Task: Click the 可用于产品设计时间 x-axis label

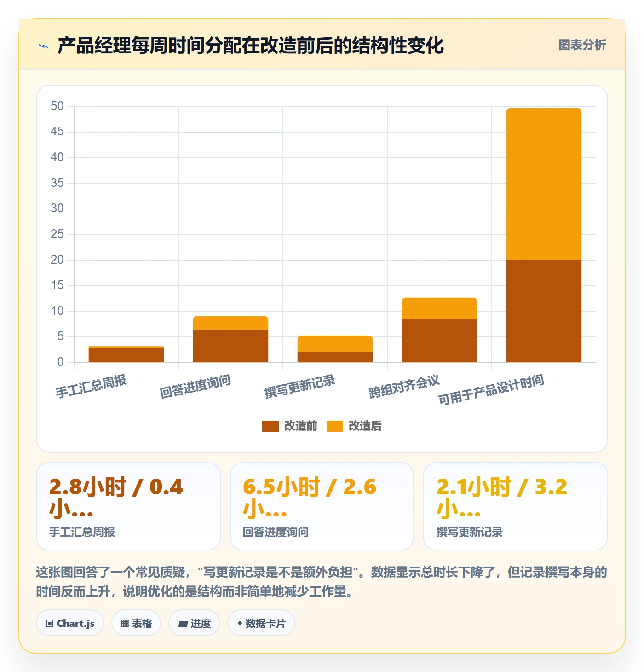Action: tap(491, 389)
